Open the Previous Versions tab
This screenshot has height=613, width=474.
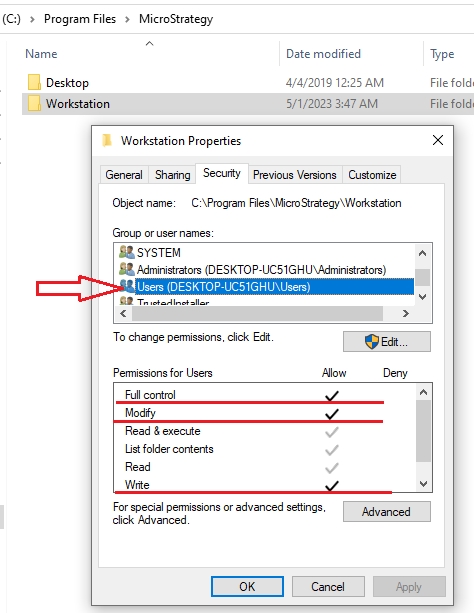pyautogui.click(x=294, y=175)
